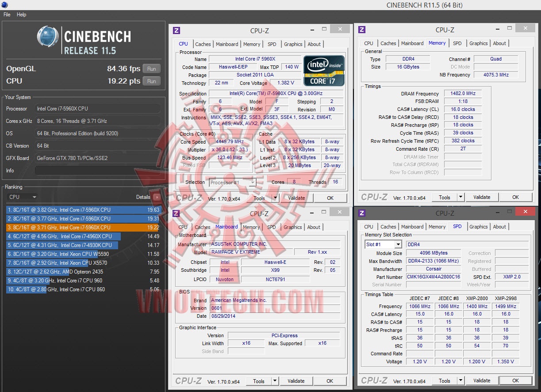Click Validate in Memory window

482,198
